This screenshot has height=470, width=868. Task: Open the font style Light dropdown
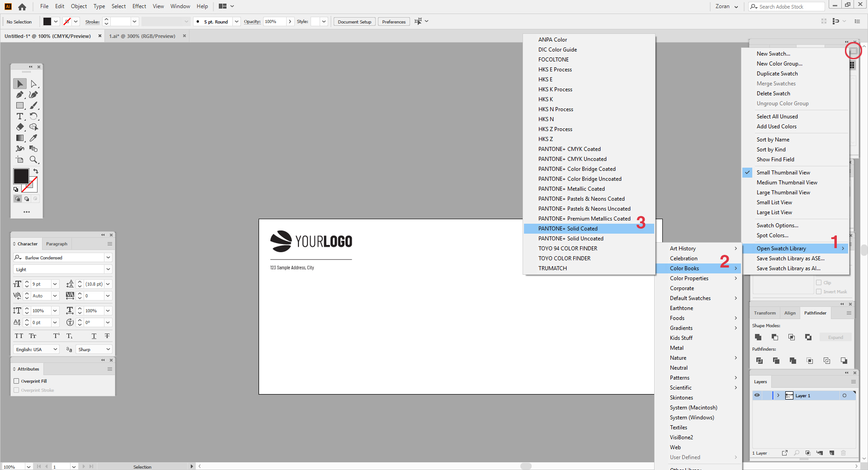108,269
